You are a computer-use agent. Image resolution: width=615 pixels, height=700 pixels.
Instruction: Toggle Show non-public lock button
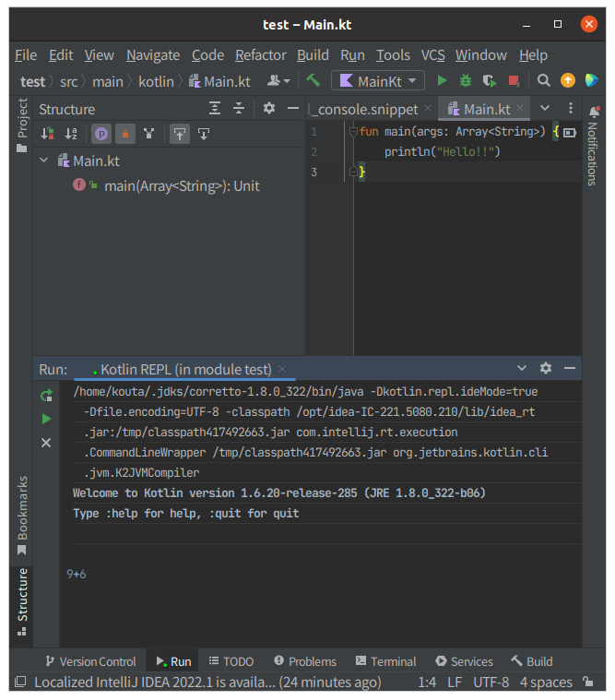(x=125, y=134)
